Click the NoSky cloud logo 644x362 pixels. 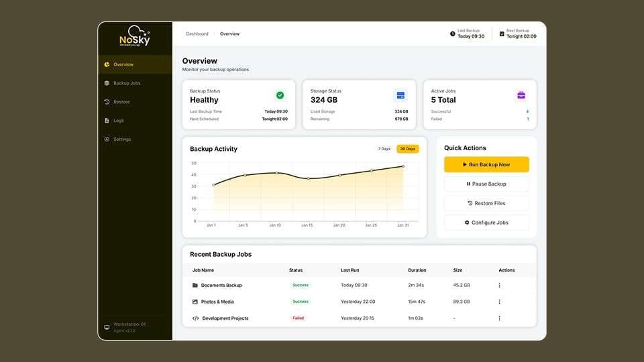point(135,36)
